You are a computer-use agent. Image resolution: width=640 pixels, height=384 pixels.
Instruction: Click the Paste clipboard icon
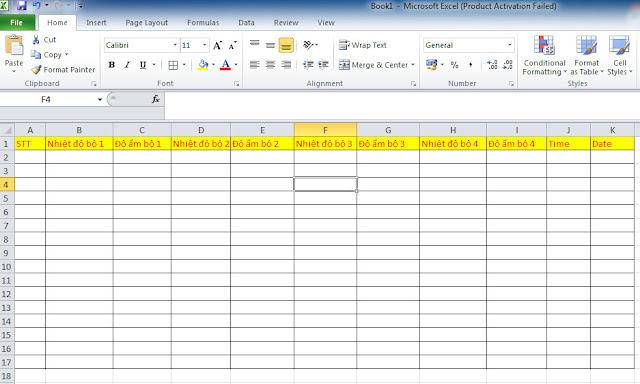pyautogui.click(x=14, y=45)
